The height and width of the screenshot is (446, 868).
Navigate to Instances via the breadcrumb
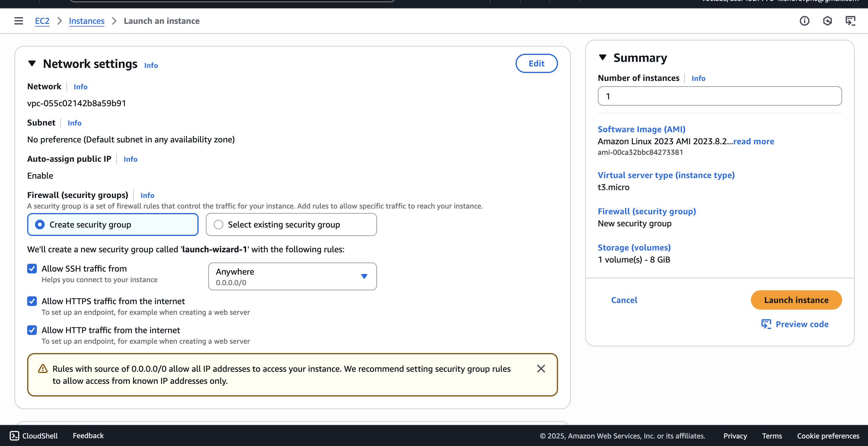click(87, 21)
